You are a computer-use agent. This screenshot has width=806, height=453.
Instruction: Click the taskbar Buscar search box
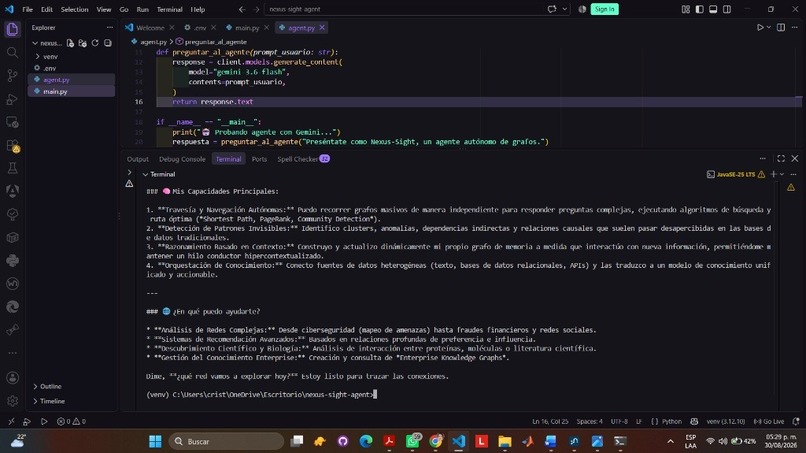[227, 441]
